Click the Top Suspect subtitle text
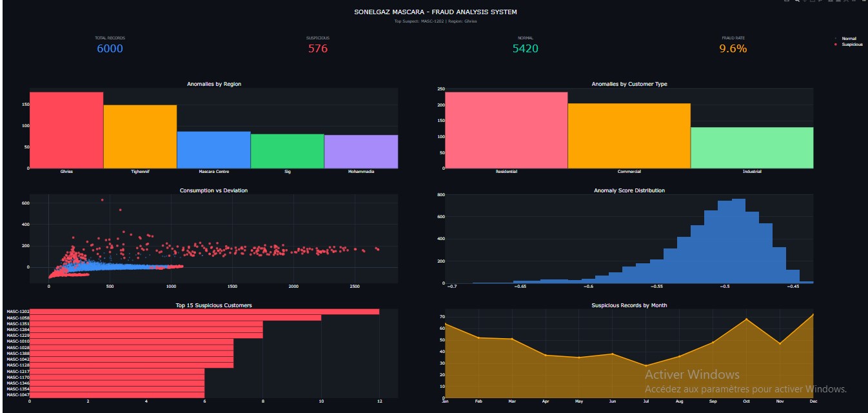 click(435, 21)
